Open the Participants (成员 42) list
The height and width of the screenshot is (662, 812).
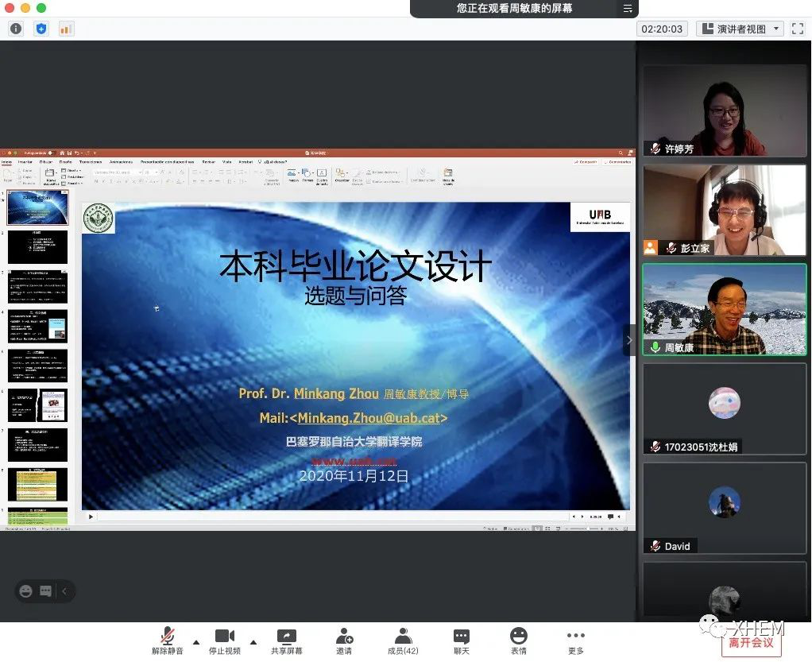pyautogui.click(x=403, y=641)
